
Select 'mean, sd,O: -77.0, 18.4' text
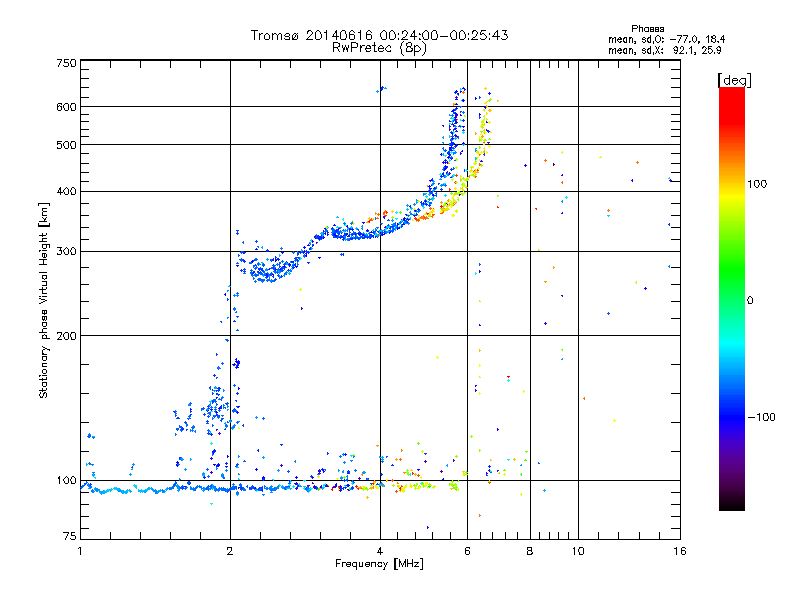pos(666,39)
